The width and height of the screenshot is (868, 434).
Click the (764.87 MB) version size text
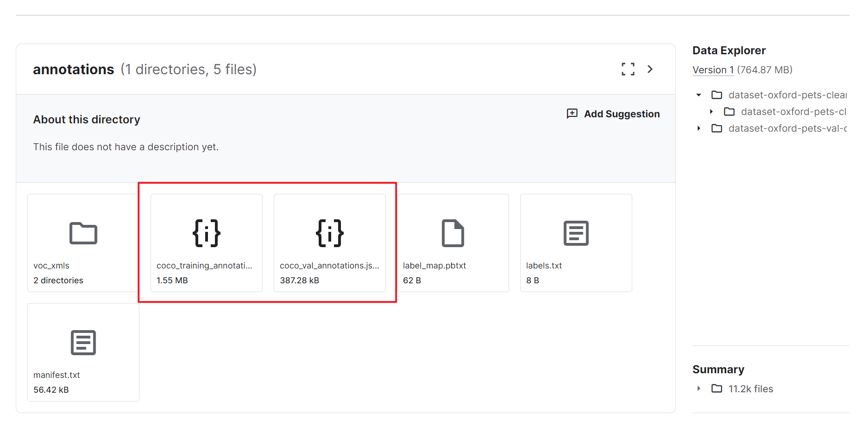pyautogui.click(x=765, y=70)
